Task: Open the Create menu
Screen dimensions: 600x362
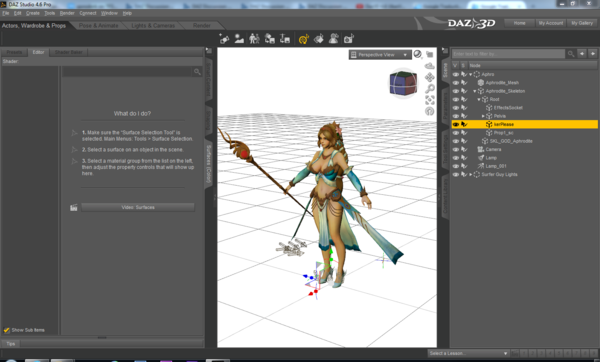Action: [x=33, y=13]
